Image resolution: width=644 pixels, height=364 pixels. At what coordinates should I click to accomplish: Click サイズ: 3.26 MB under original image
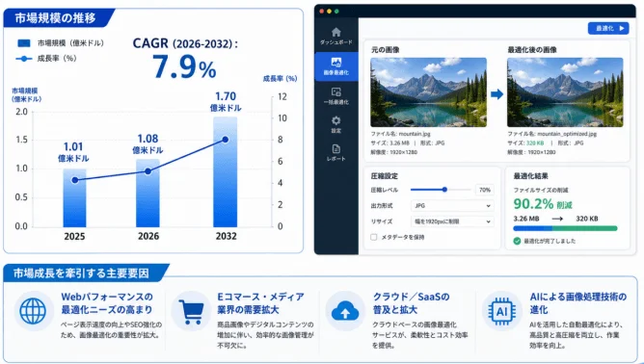pos(390,143)
